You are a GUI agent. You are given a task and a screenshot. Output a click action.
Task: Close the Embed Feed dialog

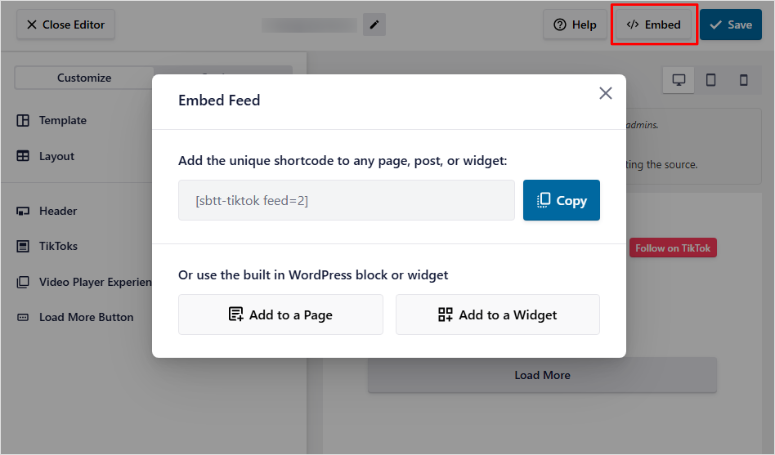pyautogui.click(x=605, y=93)
